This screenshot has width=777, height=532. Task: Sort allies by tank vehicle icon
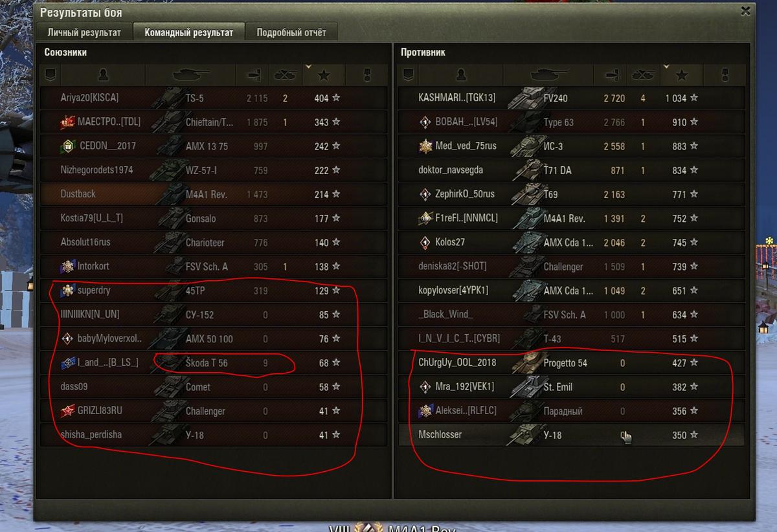tap(190, 76)
